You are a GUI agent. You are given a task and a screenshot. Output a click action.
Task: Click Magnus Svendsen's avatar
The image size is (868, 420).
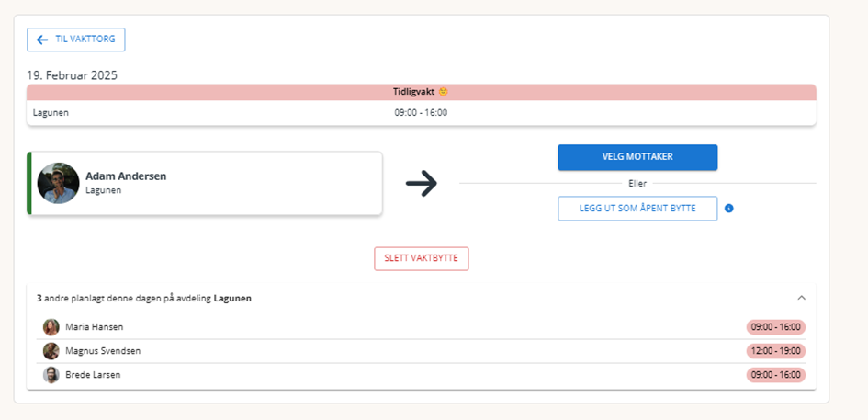(x=51, y=351)
